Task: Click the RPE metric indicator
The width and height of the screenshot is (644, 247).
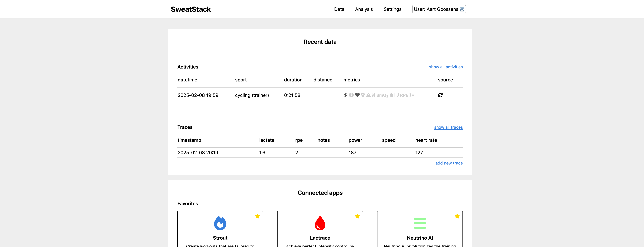Action: 404,95
